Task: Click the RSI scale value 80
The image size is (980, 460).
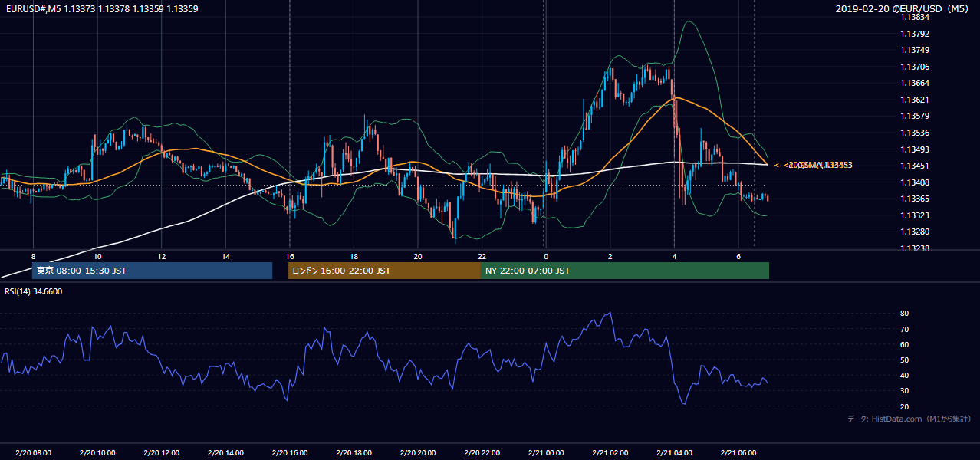Action: pos(904,314)
